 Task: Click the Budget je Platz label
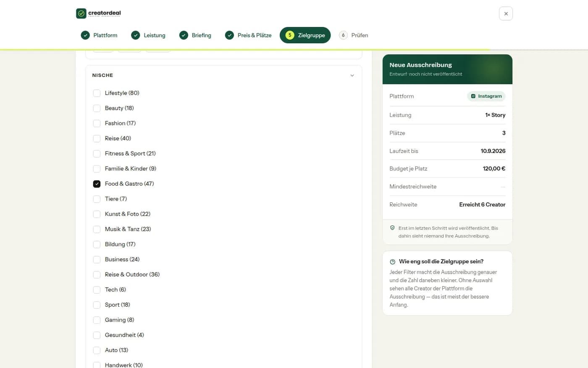click(x=408, y=169)
